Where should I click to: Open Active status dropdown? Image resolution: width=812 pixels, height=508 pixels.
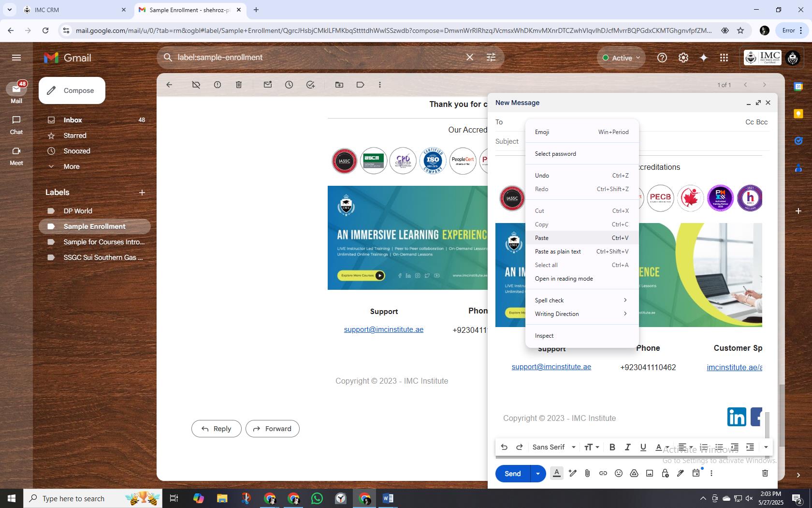(x=622, y=58)
